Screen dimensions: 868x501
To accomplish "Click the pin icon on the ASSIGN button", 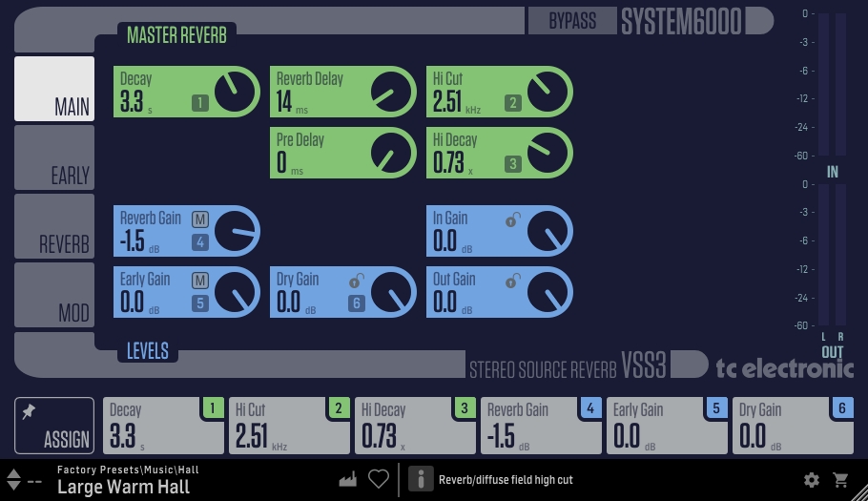I will tap(29, 412).
